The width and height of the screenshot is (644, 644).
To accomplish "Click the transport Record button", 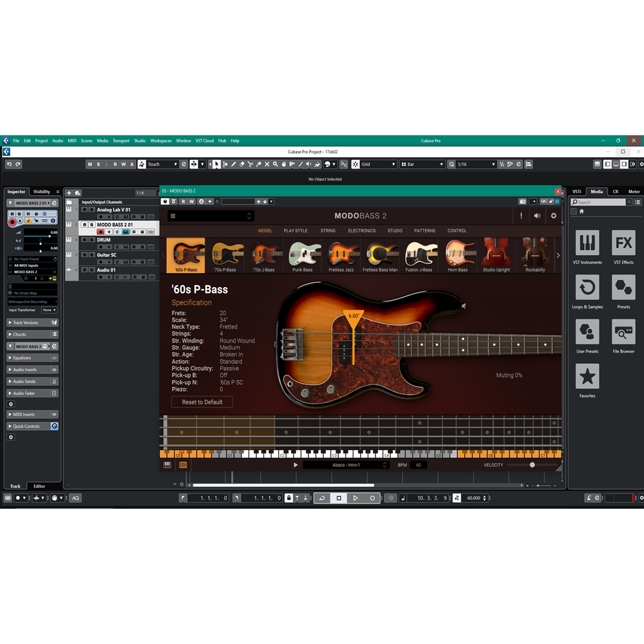I will point(372,498).
